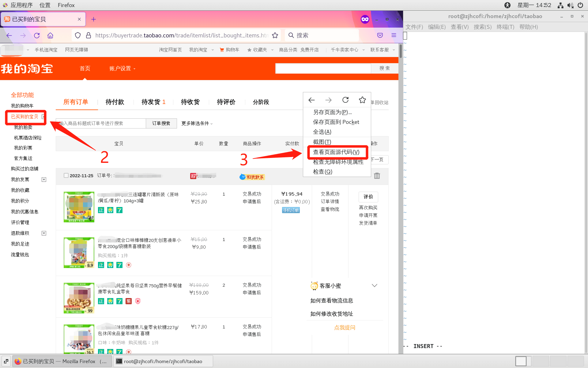Select 检查(Q) menu item

coord(337,172)
